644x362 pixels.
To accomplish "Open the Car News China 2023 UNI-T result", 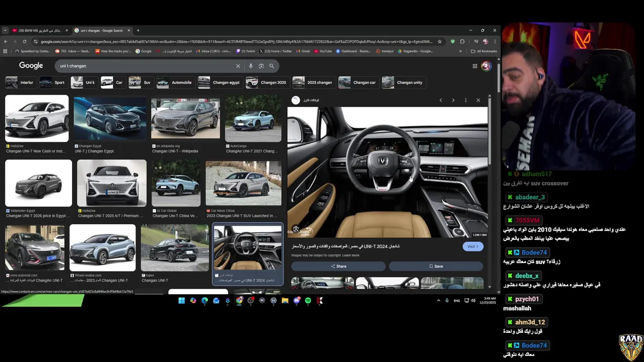I will [244, 184].
